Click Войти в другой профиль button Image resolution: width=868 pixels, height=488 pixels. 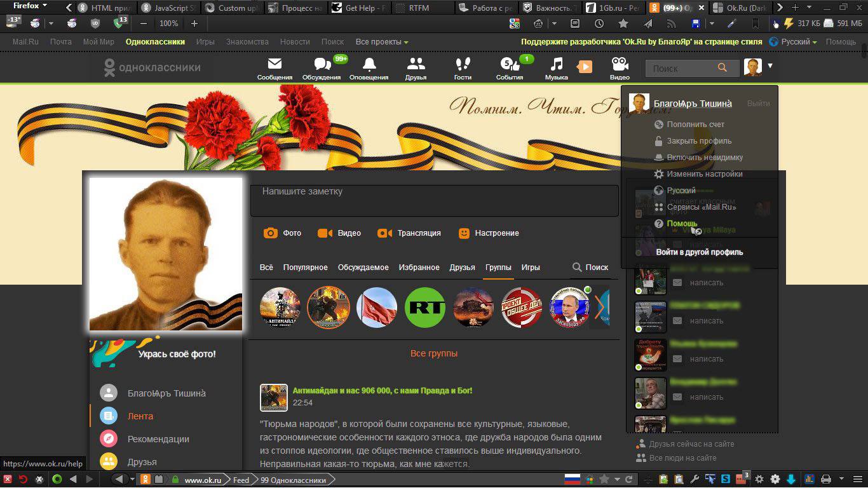[x=699, y=252]
